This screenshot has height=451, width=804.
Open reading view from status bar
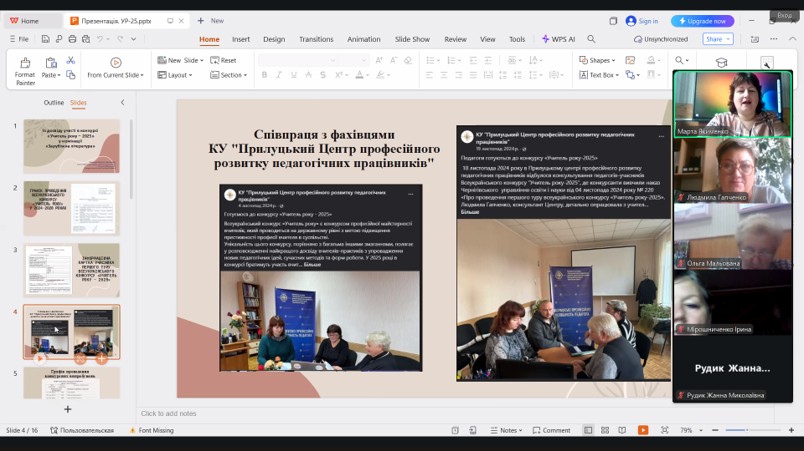pos(623,430)
